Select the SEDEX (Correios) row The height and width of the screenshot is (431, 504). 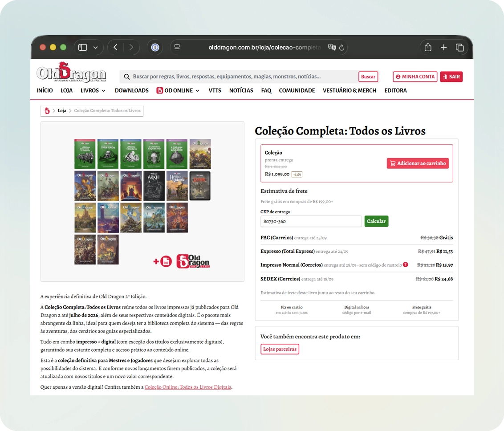point(357,279)
